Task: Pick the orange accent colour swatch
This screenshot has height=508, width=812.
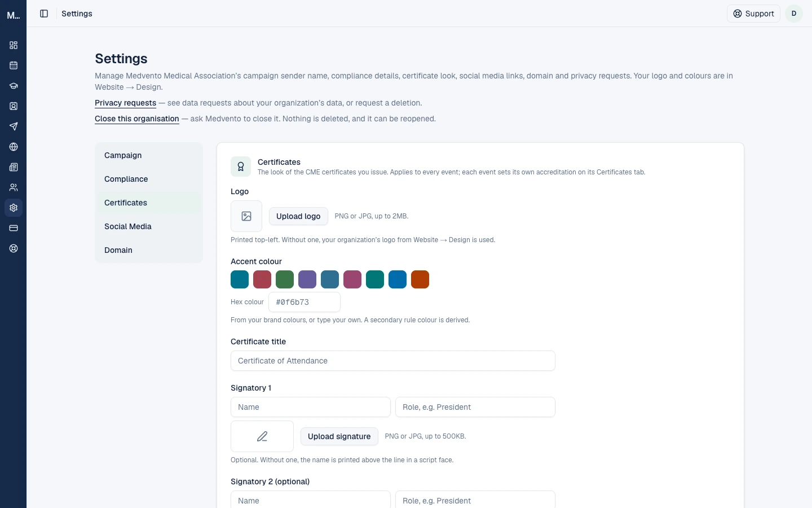Action: [x=420, y=279]
